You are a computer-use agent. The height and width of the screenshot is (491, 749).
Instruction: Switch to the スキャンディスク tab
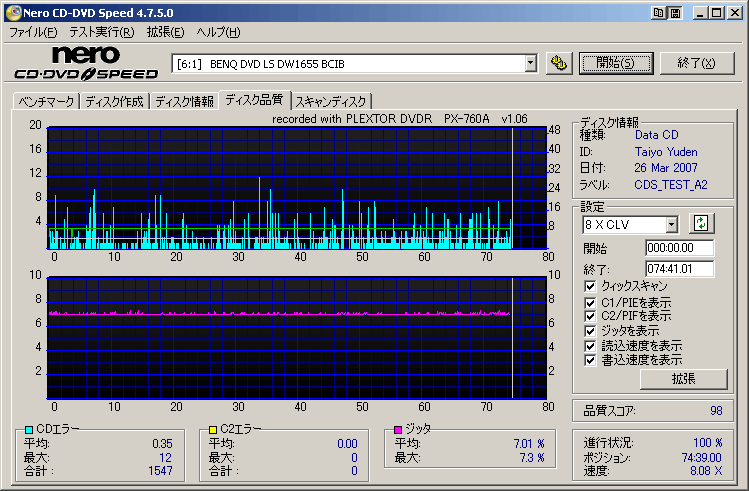pos(331,102)
